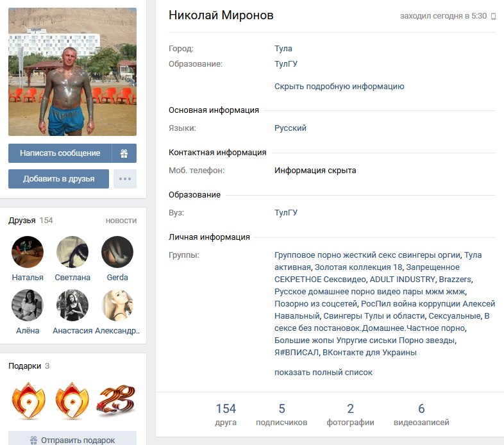Image resolution: width=504 pixels, height=445 pixels.
Task: Open the three-dots more actions menu
Action: (125, 179)
